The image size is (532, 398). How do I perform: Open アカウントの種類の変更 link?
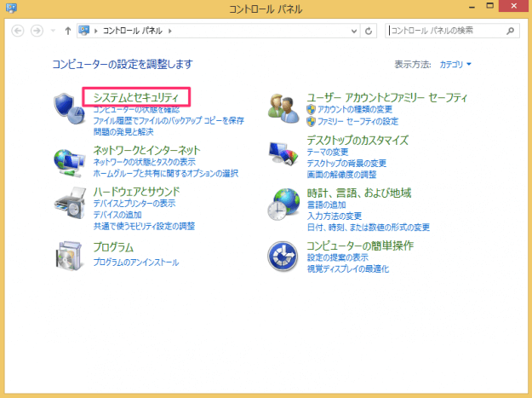[355, 110]
